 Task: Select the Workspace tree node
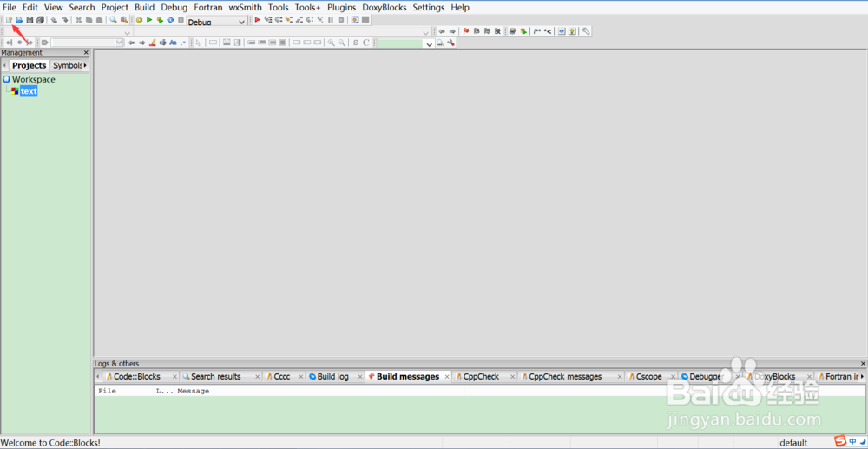[34, 79]
